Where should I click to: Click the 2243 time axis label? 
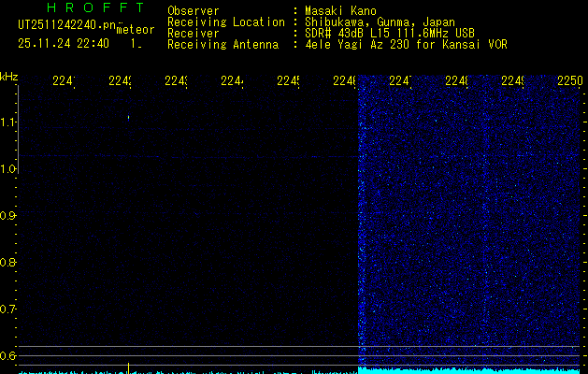click(177, 80)
